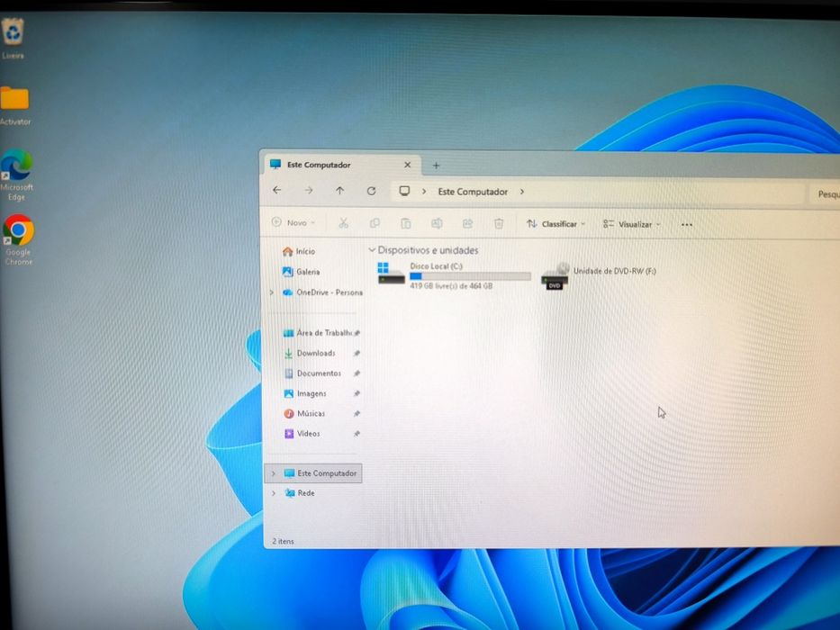Unpin Músicas using its pin icon
Image resolution: width=840 pixels, height=630 pixels.
(x=357, y=414)
